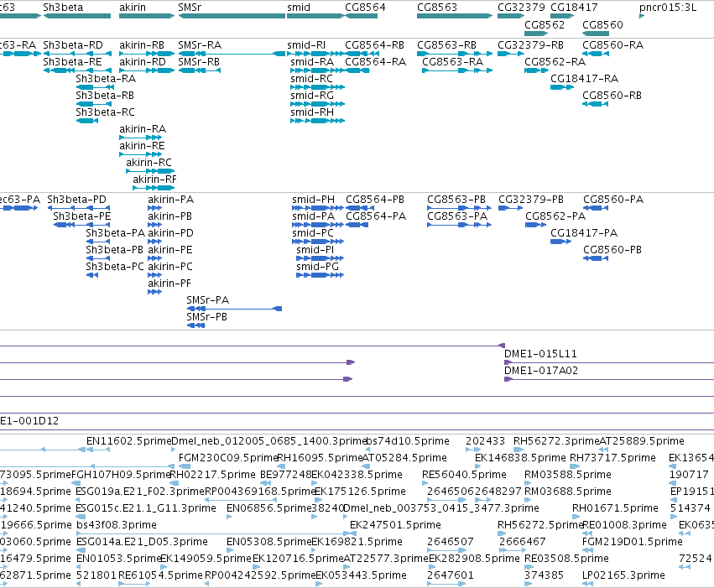The width and height of the screenshot is (714, 588).
Task: Click the SMSr-RA transcript label
Action: (200, 45)
